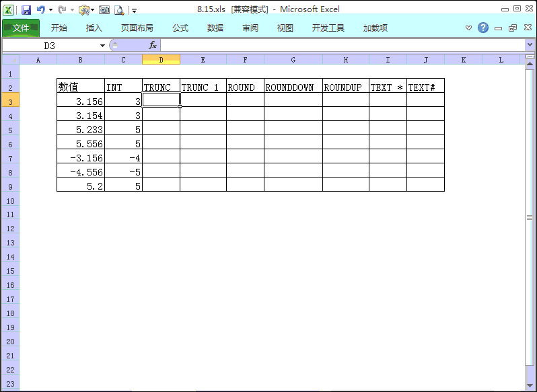Customize the Quick Access Toolbar
Image resolution: width=537 pixels, height=392 pixels.
click(x=135, y=11)
